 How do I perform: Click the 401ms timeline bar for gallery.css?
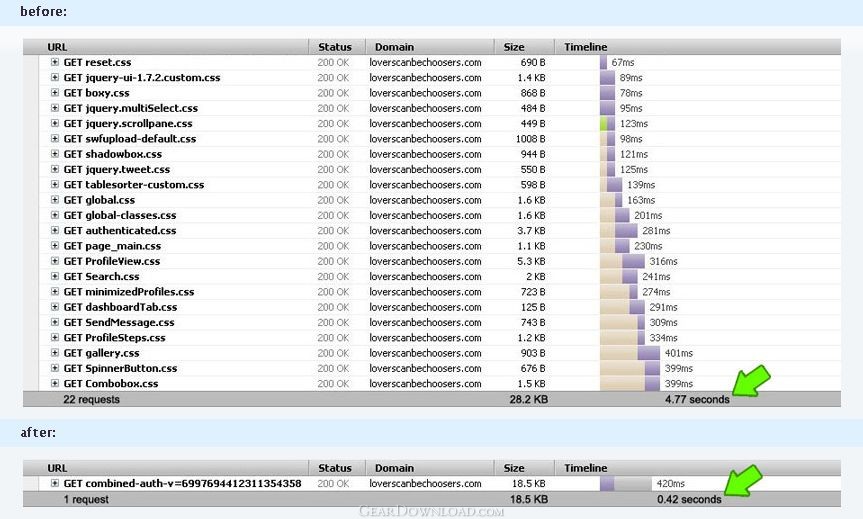point(630,353)
